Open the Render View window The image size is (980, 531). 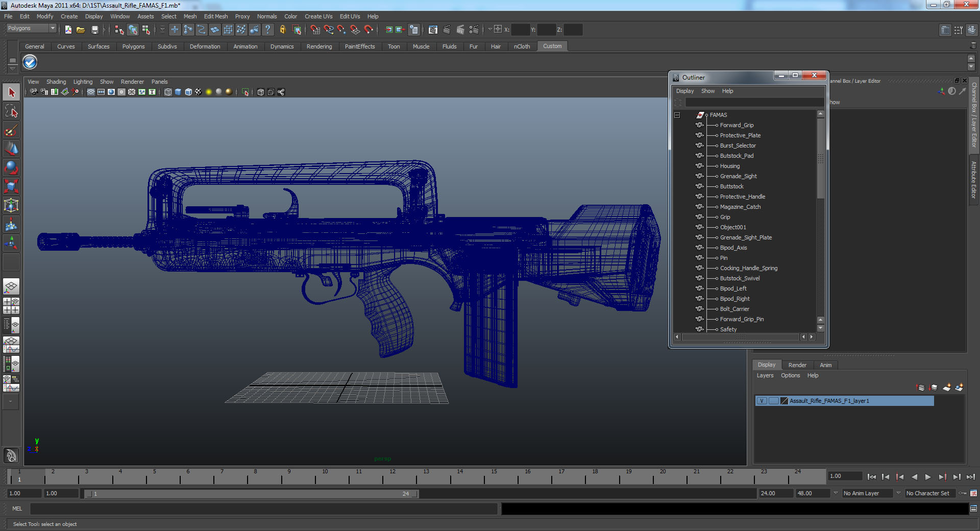[x=433, y=30]
